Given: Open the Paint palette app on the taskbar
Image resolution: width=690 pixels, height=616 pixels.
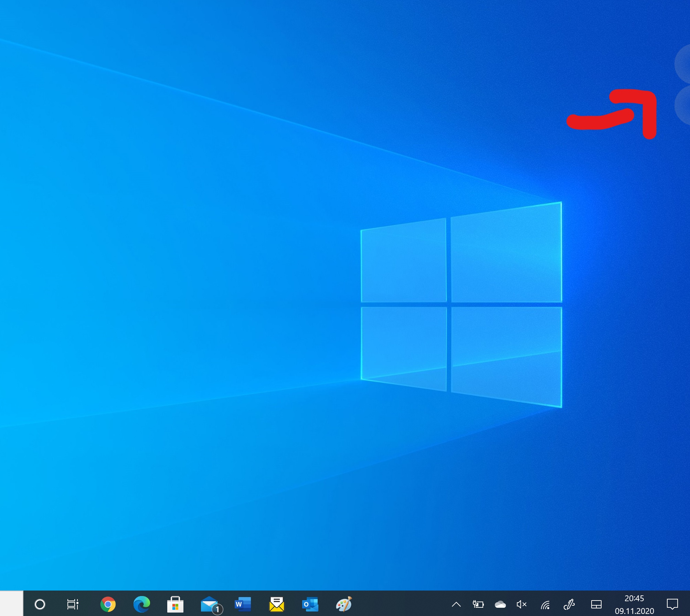Looking at the screenshot, I should tap(344, 604).
